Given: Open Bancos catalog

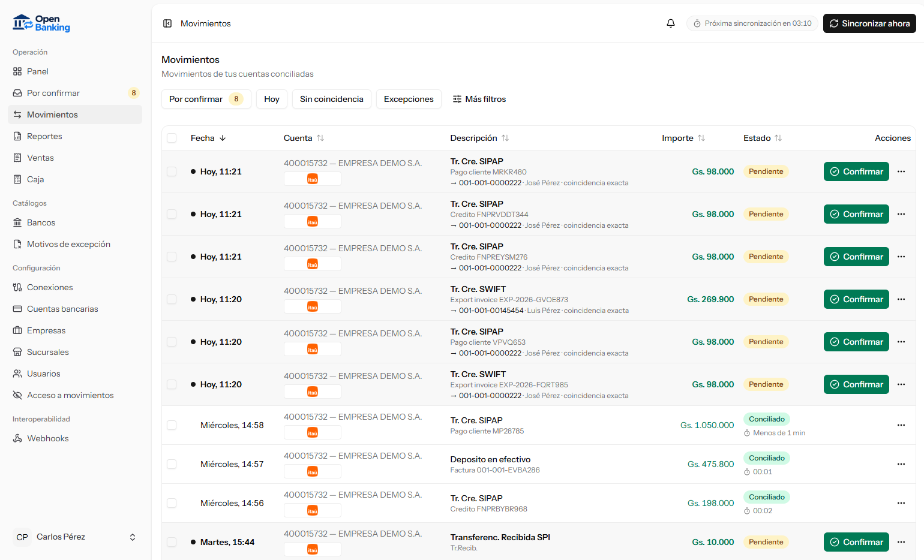Looking at the screenshot, I should [75, 222].
